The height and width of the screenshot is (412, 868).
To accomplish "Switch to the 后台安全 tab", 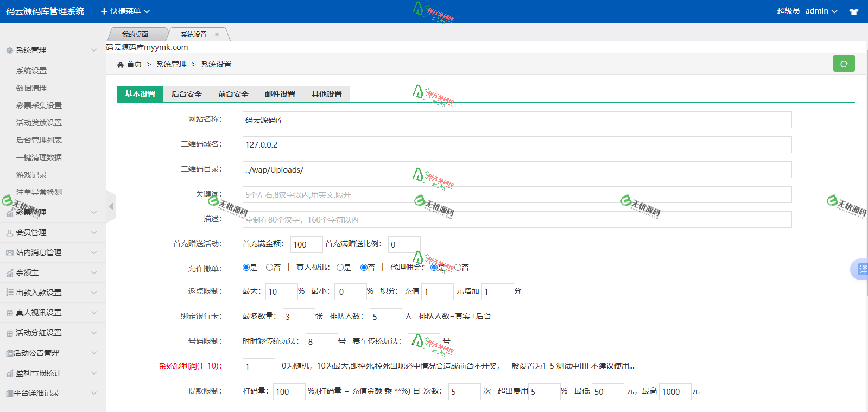I will pyautogui.click(x=187, y=94).
